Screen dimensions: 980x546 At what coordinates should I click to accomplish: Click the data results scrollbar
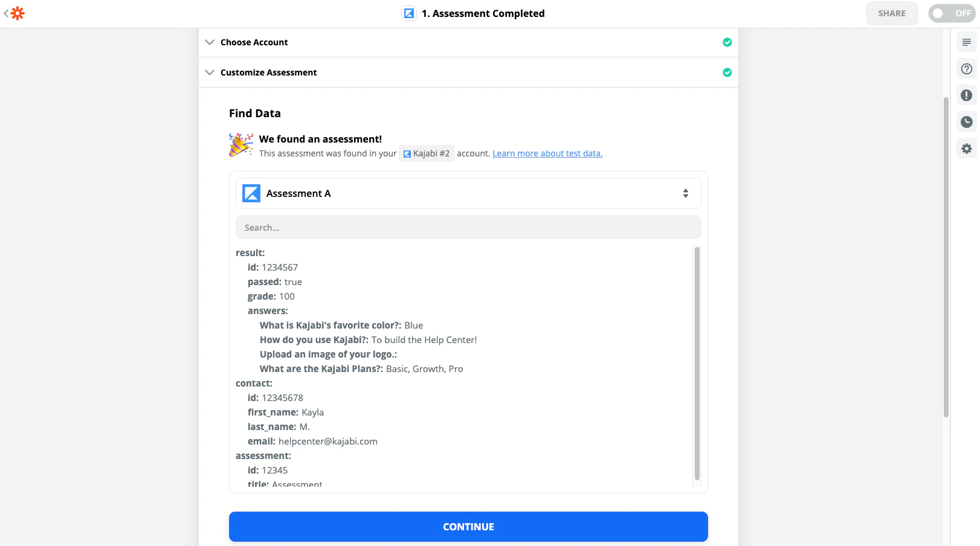point(697,362)
